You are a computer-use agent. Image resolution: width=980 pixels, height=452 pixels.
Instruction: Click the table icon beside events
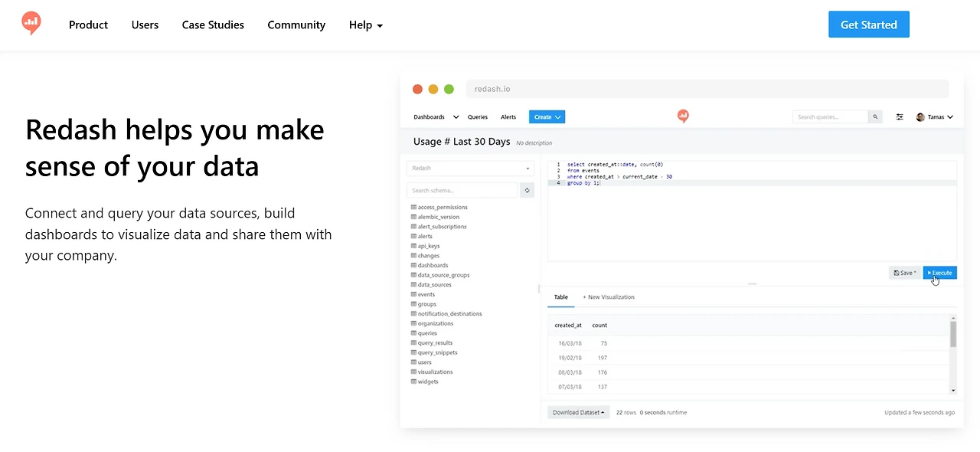coord(413,294)
